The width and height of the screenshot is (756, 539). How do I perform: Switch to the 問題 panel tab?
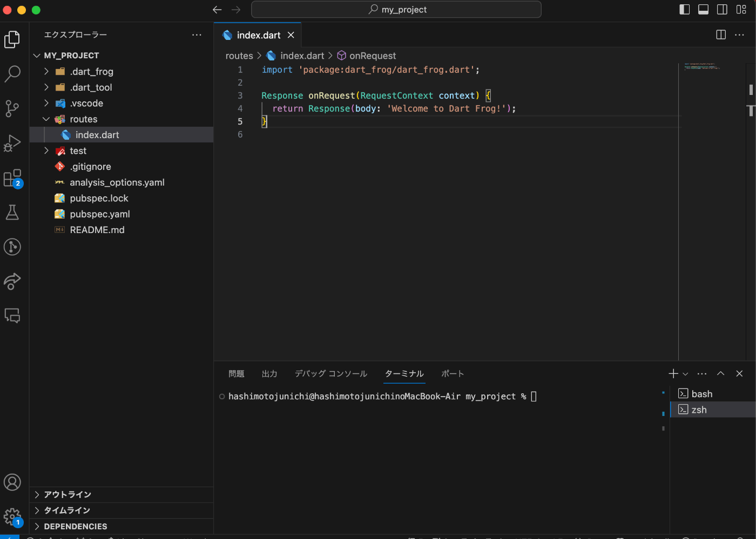tap(236, 373)
